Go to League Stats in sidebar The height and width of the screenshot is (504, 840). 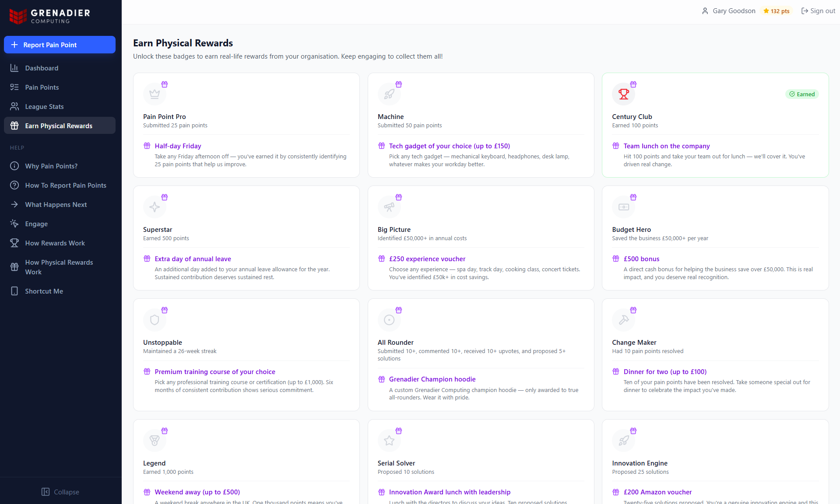pos(44,107)
